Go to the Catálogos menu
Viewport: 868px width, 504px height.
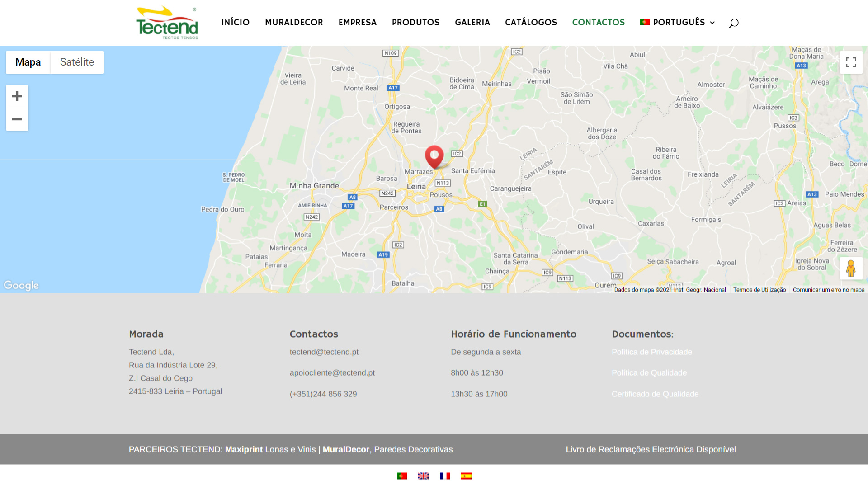pos(531,23)
